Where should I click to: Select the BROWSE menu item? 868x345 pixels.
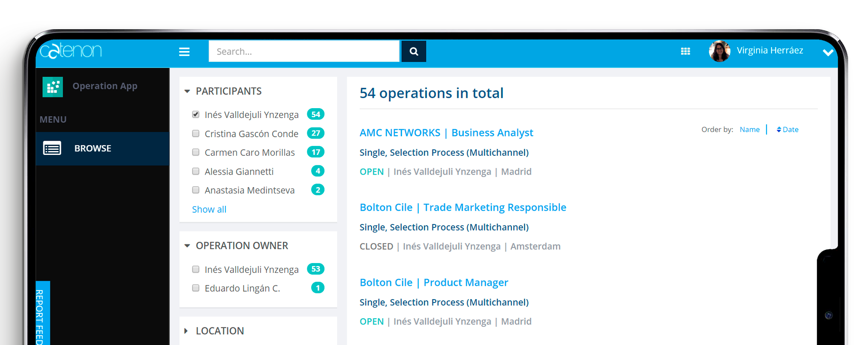pos(102,148)
